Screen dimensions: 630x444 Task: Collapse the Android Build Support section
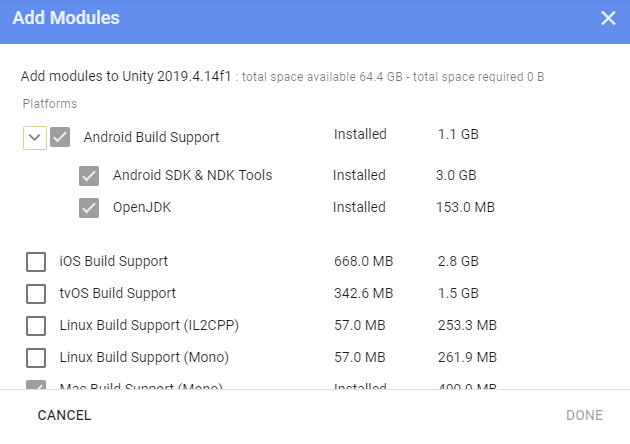[34, 137]
